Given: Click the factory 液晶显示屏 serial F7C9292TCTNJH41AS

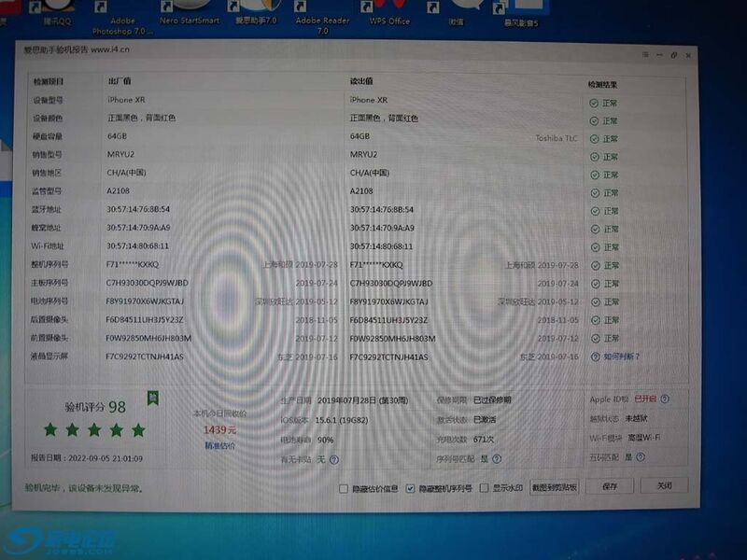Looking at the screenshot, I should (x=145, y=357).
